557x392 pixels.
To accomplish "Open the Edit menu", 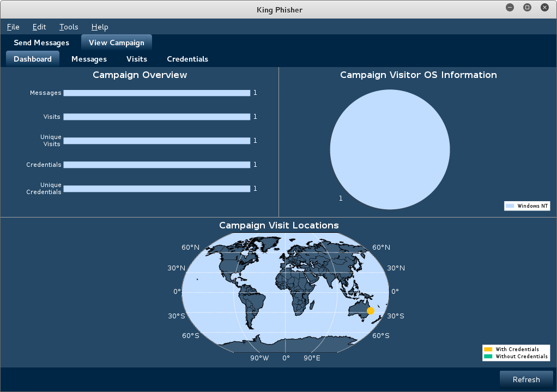I will click(39, 27).
